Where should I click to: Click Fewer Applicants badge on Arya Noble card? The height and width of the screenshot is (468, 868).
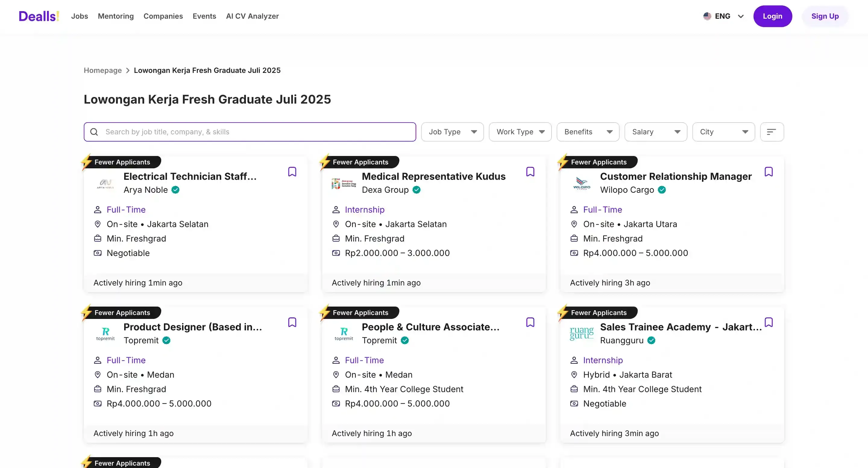(121, 162)
